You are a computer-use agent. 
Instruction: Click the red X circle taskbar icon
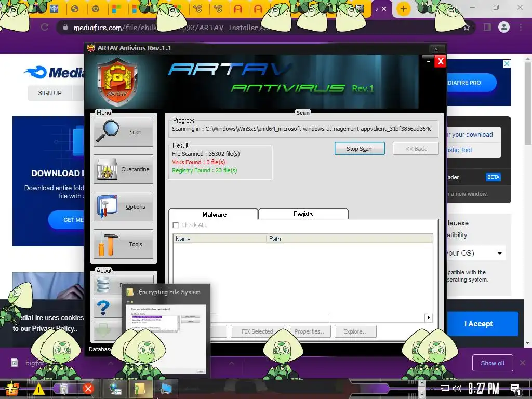click(88, 389)
